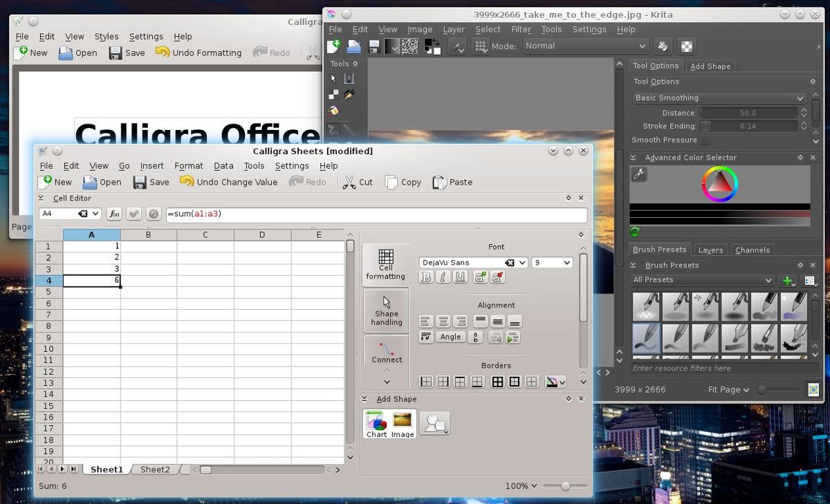Switch to Krita Channels tab
Screen dimensions: 830x504
pos(753,250)
